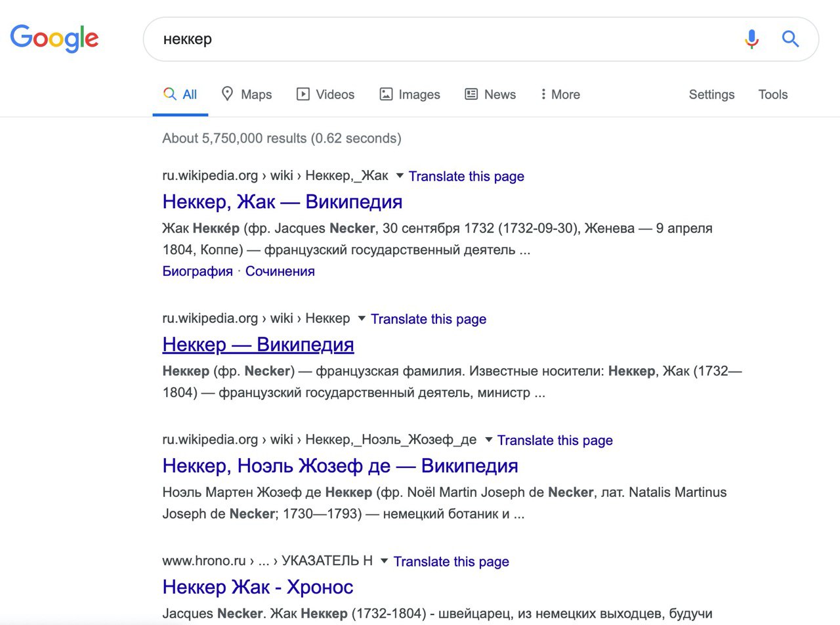Switch to the Images tab
840x625 pixels.
tap(410, 95)
